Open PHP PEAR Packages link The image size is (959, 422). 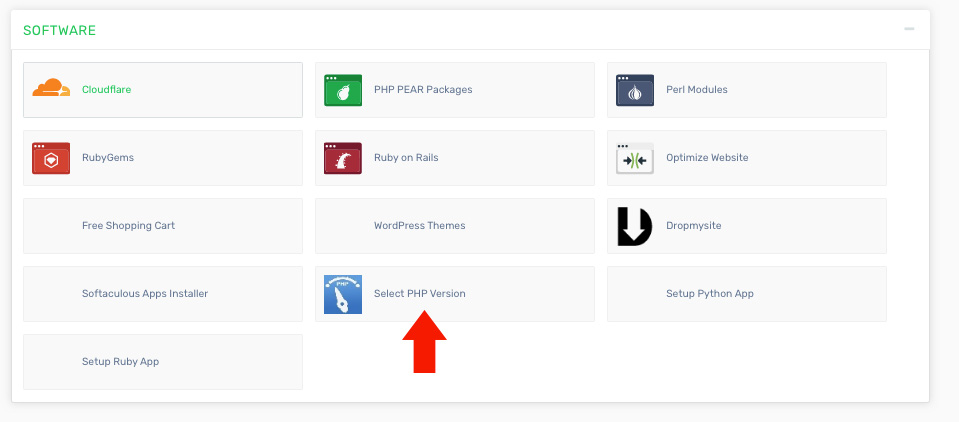tap(423, 89)
